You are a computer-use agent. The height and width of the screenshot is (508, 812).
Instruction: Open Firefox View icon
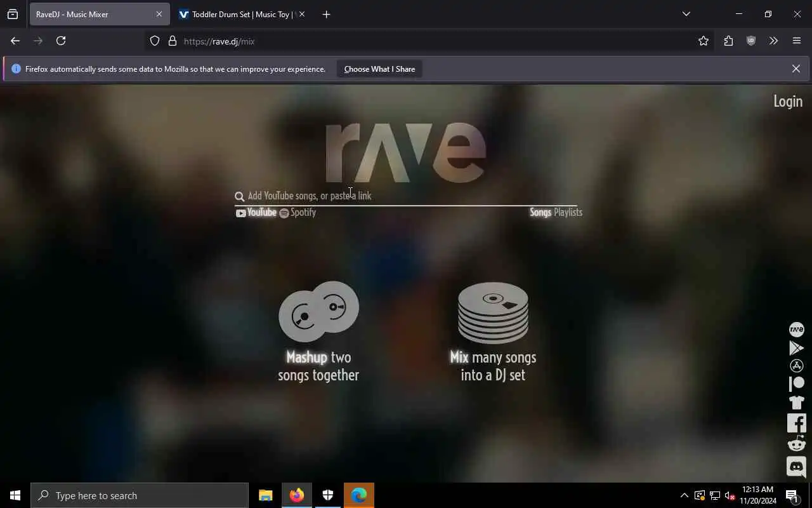click(13, 14)
